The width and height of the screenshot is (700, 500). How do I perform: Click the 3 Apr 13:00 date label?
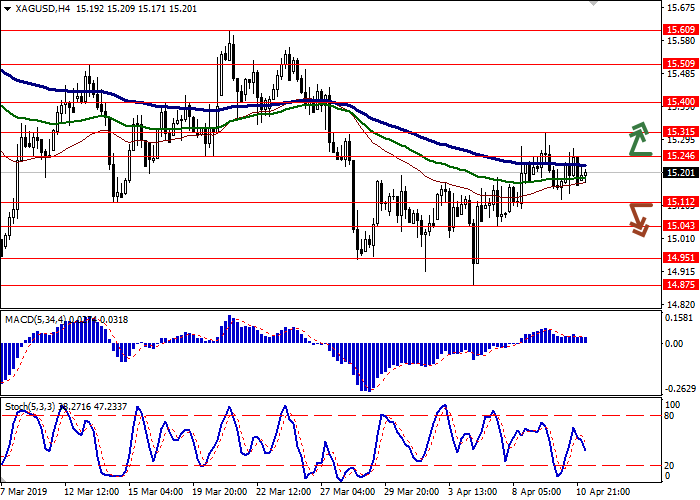476,492
